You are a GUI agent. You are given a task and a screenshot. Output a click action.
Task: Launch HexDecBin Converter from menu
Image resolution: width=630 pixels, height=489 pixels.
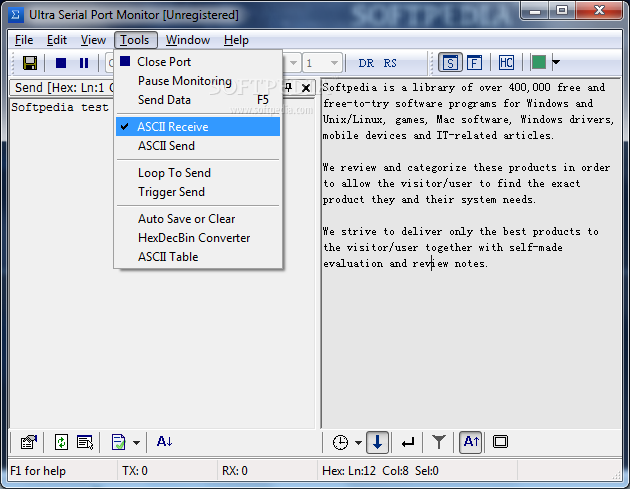click(x=198, y=237)
